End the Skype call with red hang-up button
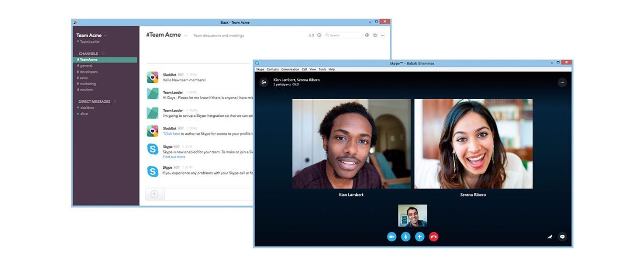 point(434,237)
